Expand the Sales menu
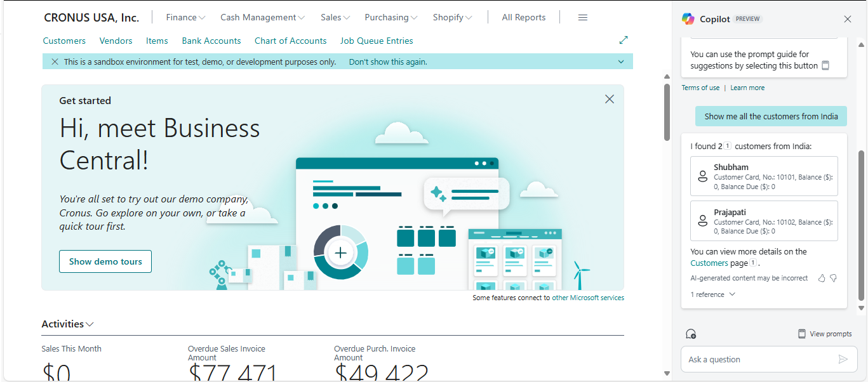 (335, 18)
